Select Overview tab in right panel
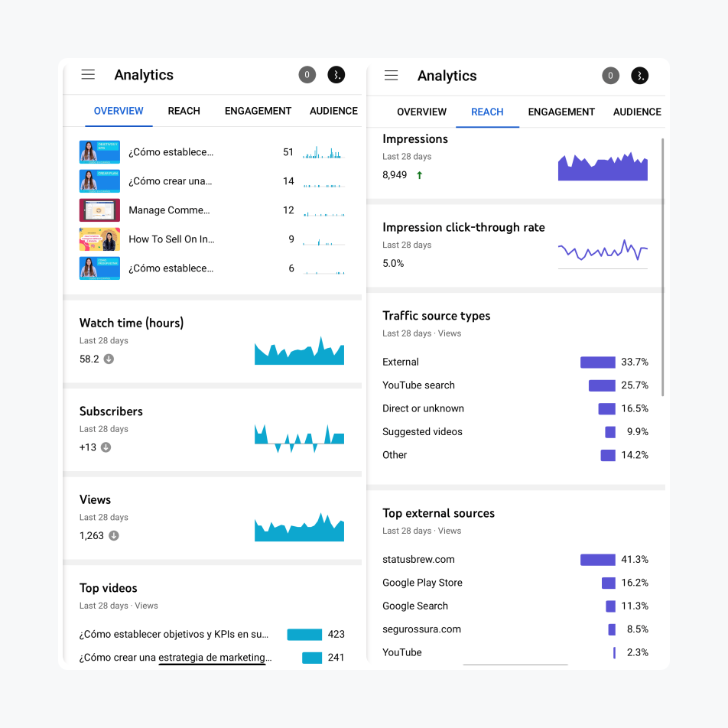This screenshot has height=728, width=728. (x=421, y=112)
